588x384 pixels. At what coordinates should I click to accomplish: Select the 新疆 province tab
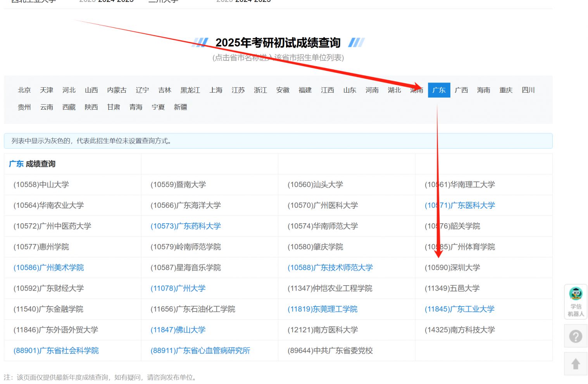(x=181, y=107)
